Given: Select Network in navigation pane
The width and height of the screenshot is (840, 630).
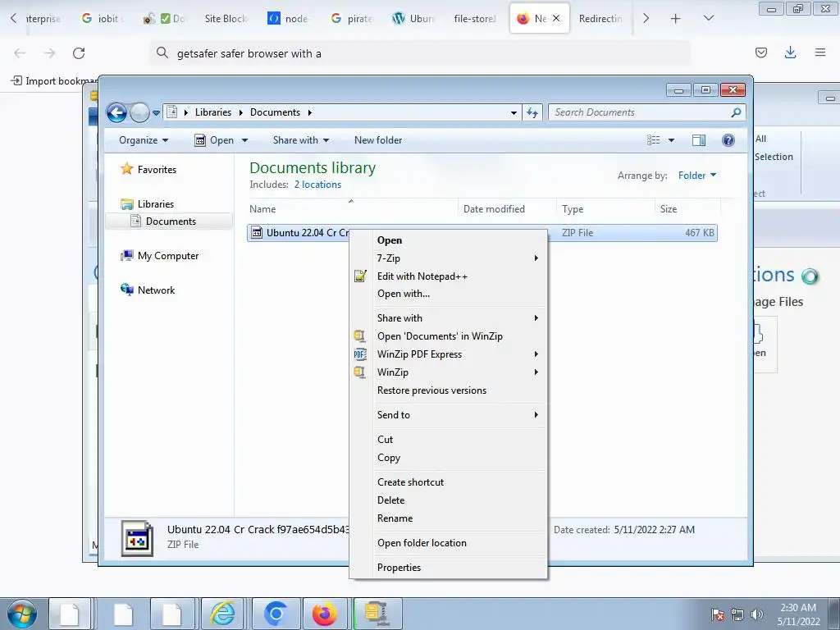Looking at the screenshot, I should tap(148, 290).
